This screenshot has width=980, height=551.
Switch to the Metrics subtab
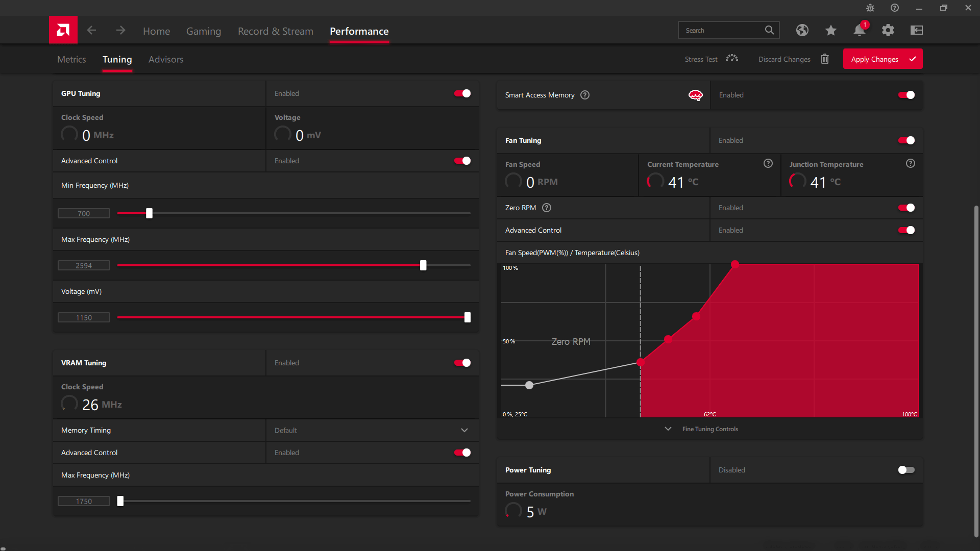(x=71, y=59)
